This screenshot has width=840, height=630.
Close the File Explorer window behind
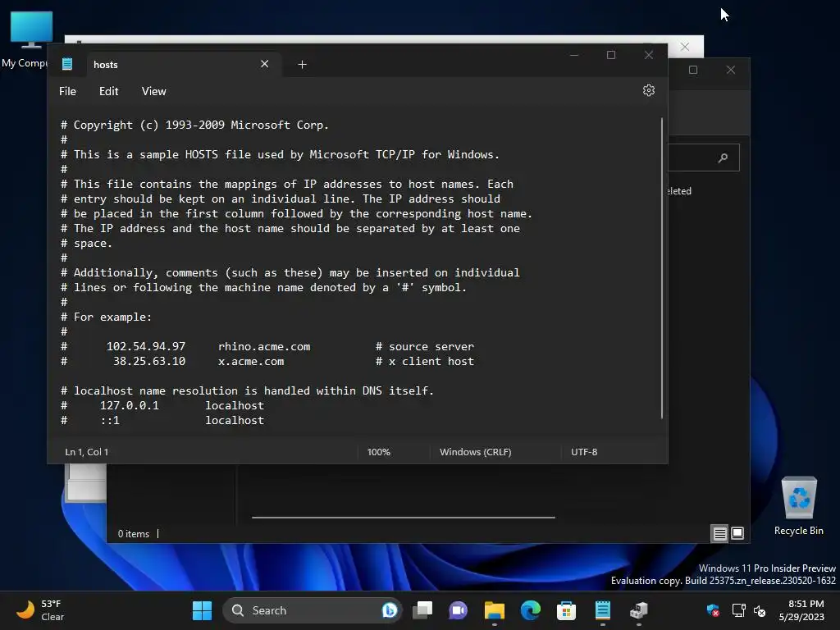[x=731, y=70]
